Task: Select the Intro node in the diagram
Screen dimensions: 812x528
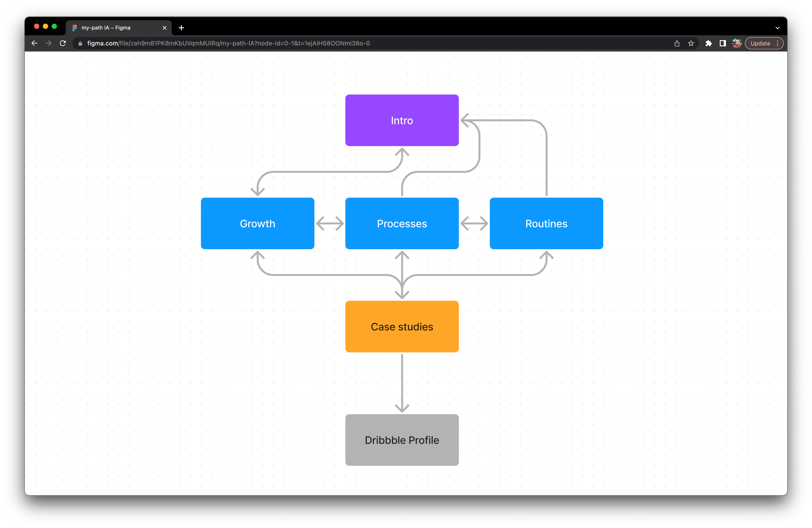Action: tap(402, 120)
